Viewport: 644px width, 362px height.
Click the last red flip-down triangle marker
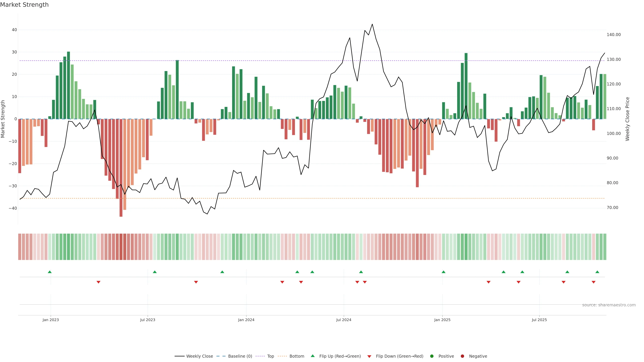594,282
